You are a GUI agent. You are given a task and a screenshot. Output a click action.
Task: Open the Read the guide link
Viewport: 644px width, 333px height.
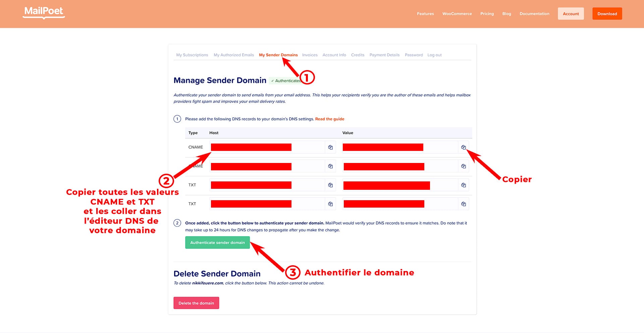coord(329,119)
